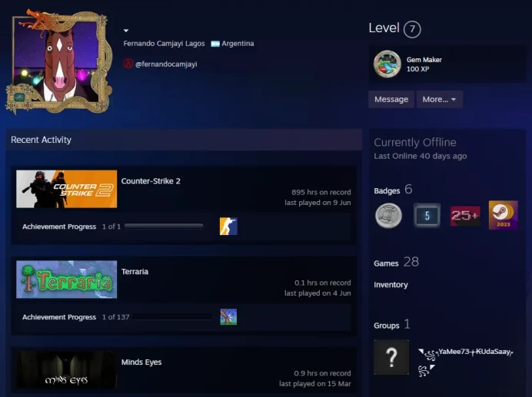Click the Counter-Strike 2 game title
Viewport: 532px width, 397px height.
click(x=151, y=181)
